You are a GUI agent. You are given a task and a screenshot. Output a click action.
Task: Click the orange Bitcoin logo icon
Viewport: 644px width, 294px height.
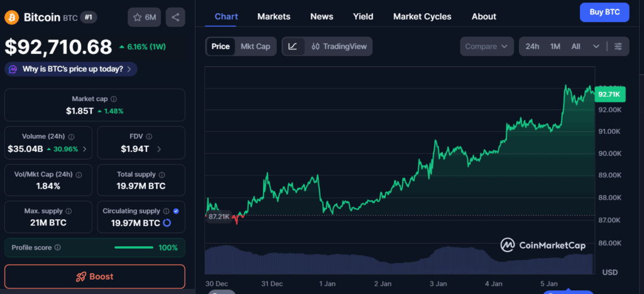click(12, 17)
